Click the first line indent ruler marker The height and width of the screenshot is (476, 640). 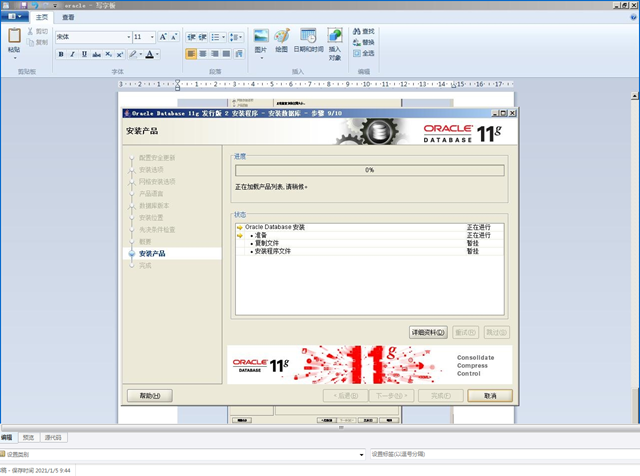click(177, 81)
